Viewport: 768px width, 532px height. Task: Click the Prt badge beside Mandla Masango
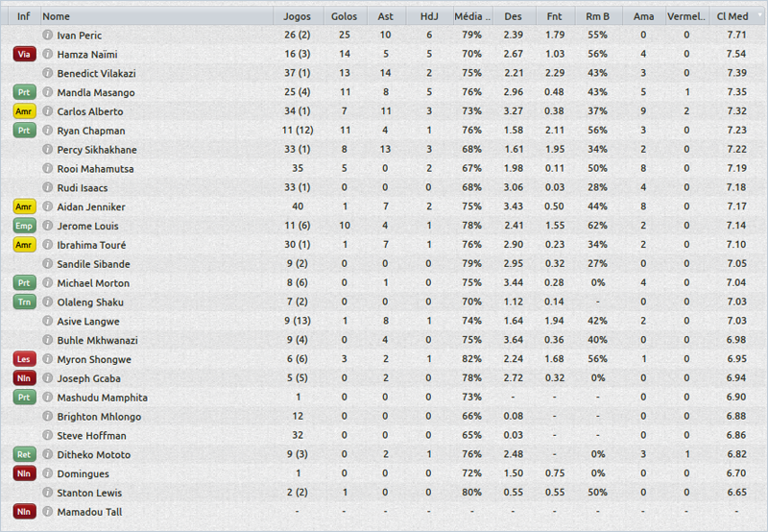(x=24, y=92)
